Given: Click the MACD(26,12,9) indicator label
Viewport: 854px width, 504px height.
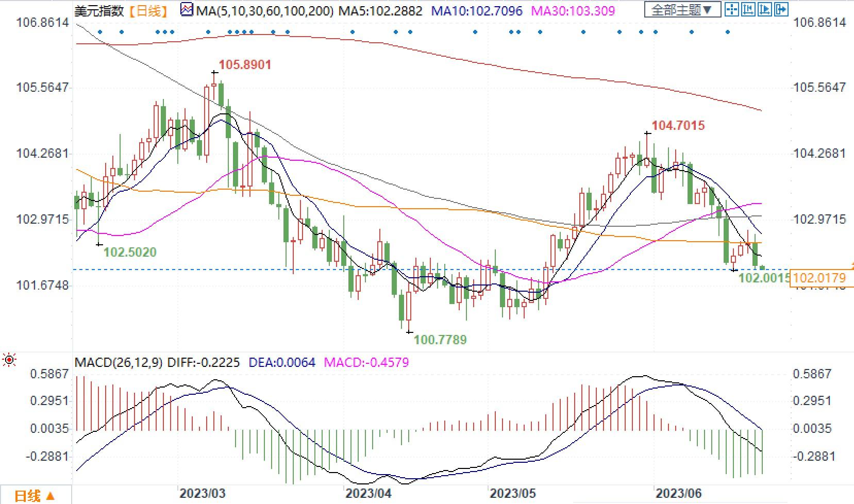Looking at the screenshot, I should pyautogui.click(x=119, y=362).
